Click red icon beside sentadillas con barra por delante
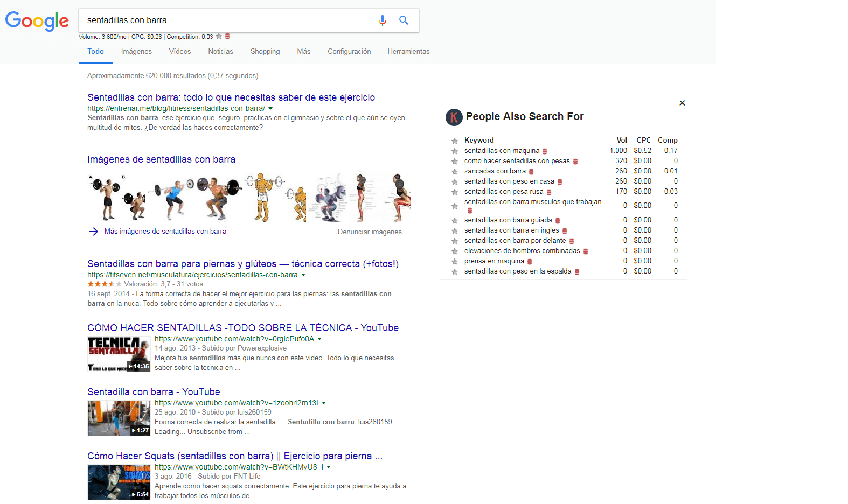This screenshot has width=848, height=504. coord(572,241)
